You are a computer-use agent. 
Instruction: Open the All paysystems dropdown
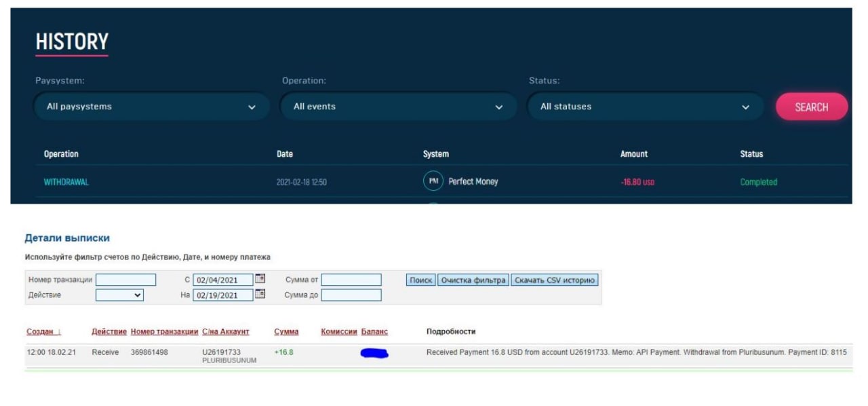pos(152,107)
